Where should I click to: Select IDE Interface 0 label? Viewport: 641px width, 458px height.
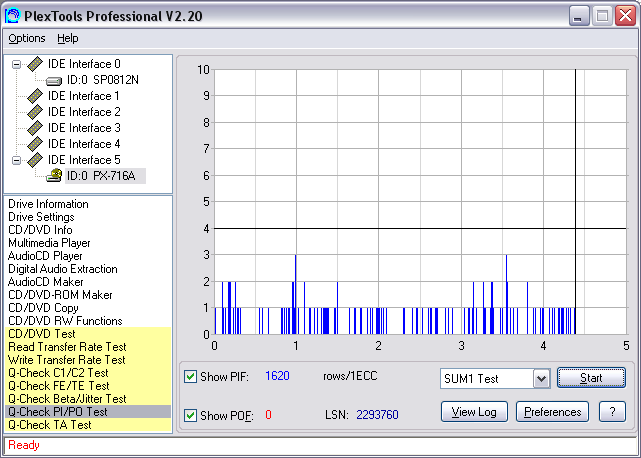pos(84,64)
